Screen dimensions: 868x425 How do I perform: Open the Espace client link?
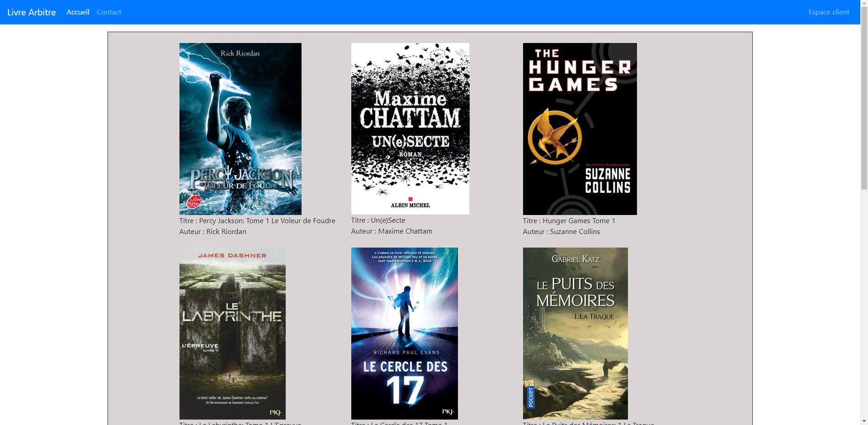[829, 12]
